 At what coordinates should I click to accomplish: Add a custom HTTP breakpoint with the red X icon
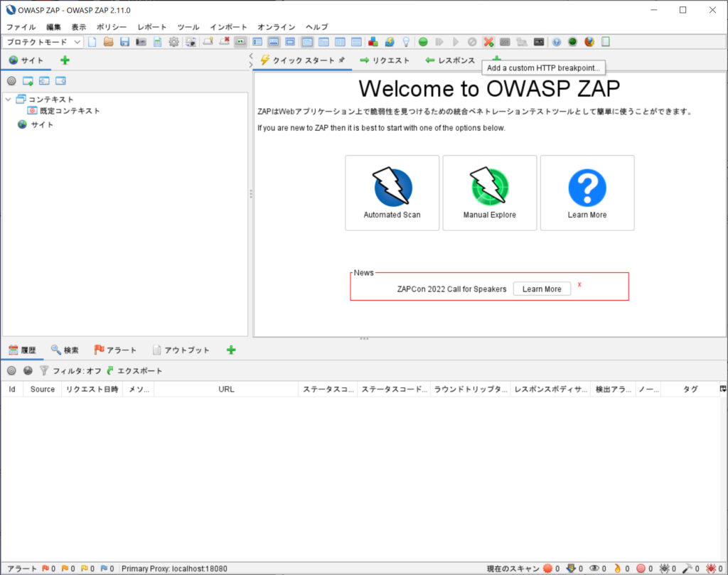point(225,42)
